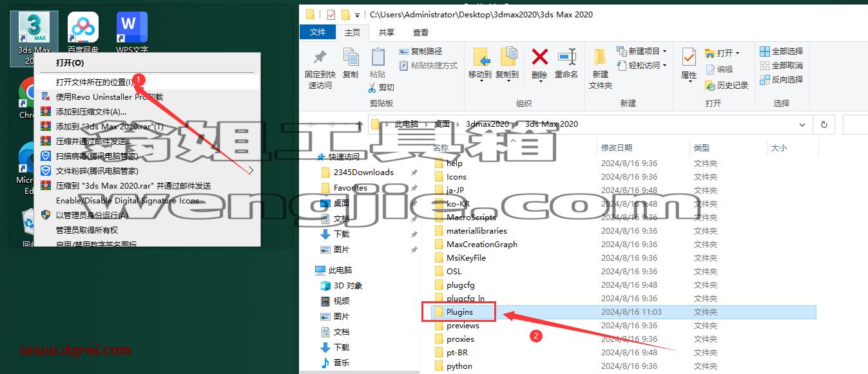868x374 pixels.
Task: Click the refresh button beside address bar
Action: pyautogui.click(x=824, y=124)
